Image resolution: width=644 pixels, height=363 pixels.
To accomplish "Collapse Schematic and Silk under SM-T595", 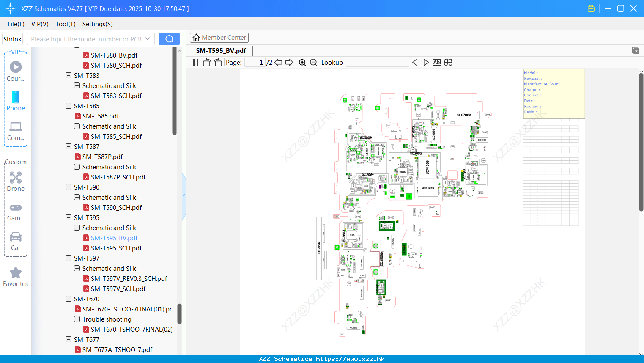I will click(77, 228).
